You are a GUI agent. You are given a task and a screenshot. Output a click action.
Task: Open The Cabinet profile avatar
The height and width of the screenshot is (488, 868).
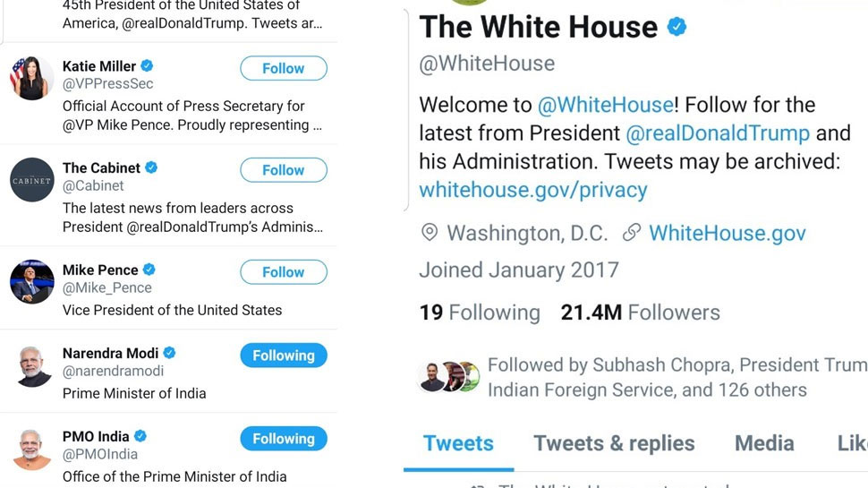pos(31,180)
